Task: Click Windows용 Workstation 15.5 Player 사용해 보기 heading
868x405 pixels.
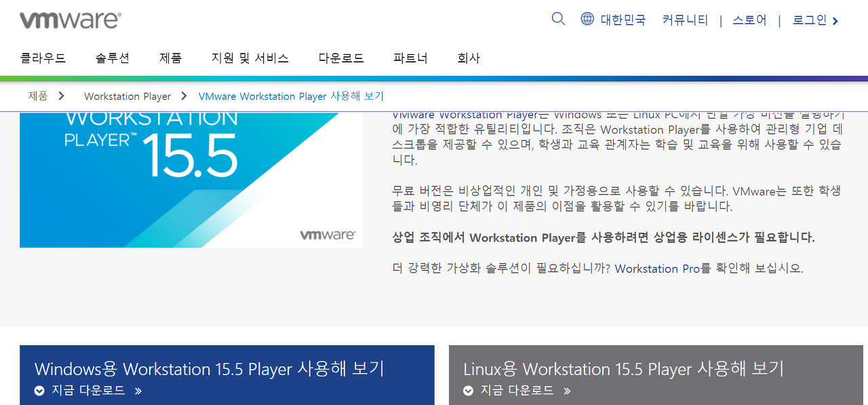Action: (210, 369)
